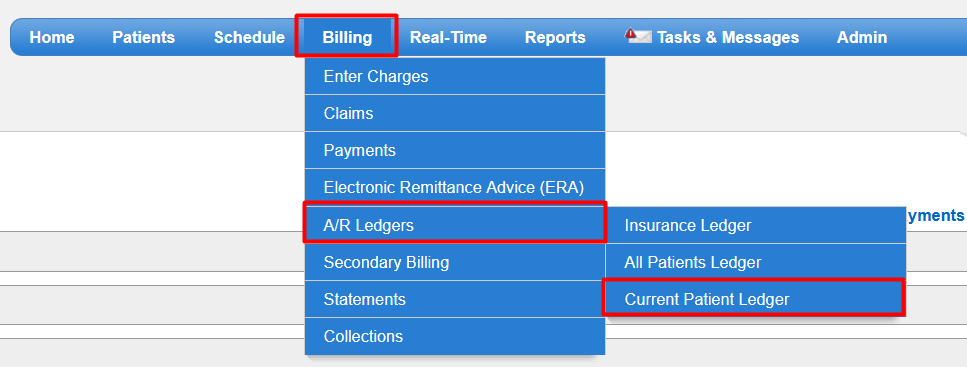Click the Billing menu
967x367 pixels.
click(x=347, y=38)
